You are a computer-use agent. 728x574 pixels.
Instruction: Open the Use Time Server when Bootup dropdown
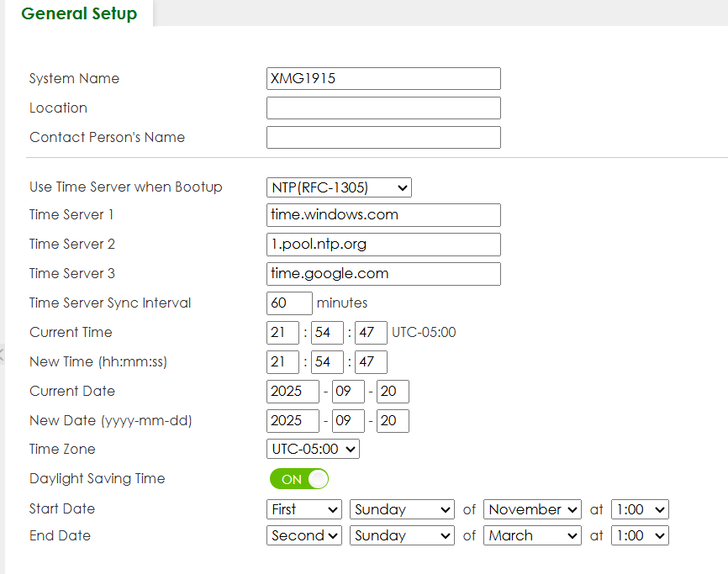(x=339, y=187)
